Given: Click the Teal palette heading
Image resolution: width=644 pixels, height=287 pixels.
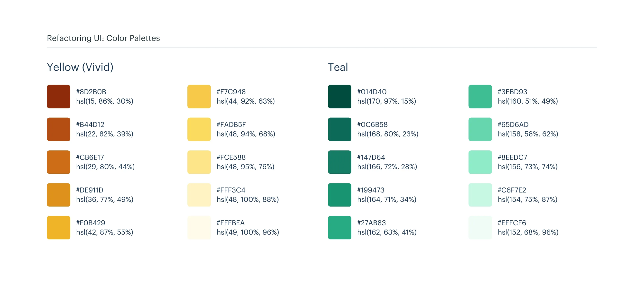Looking at the screenshot, I should 338,67.
